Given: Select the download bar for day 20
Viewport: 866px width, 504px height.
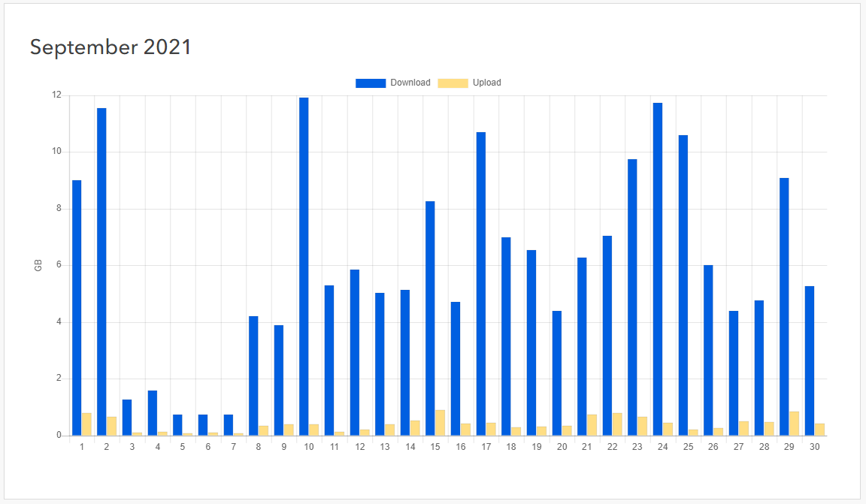Looking at the screenshot, I should 557,373.
